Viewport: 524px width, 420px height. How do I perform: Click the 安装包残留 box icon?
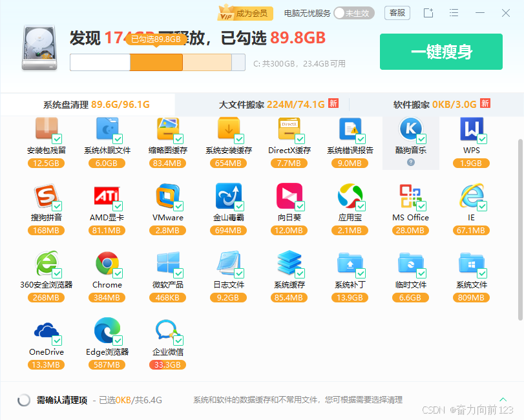coord(46,128)
